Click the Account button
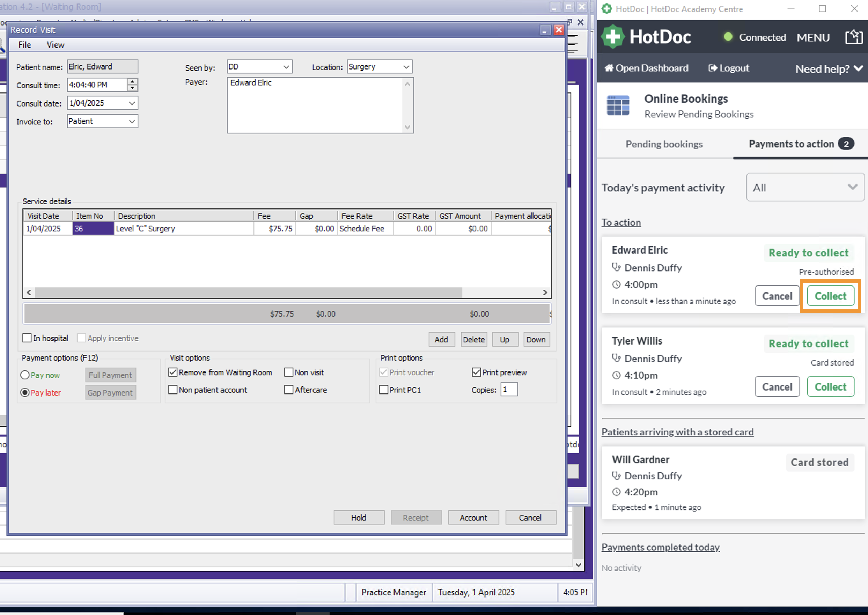 point(473,518)
